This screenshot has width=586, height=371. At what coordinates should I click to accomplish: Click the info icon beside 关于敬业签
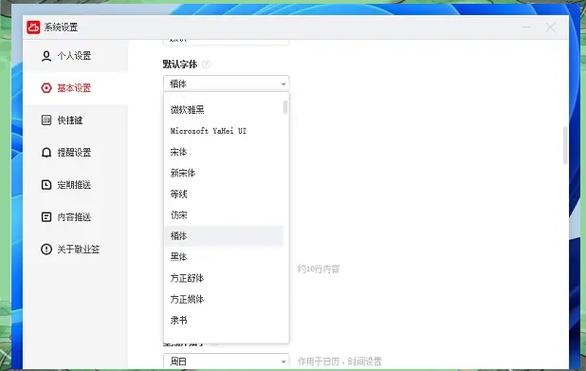point(46,249)
